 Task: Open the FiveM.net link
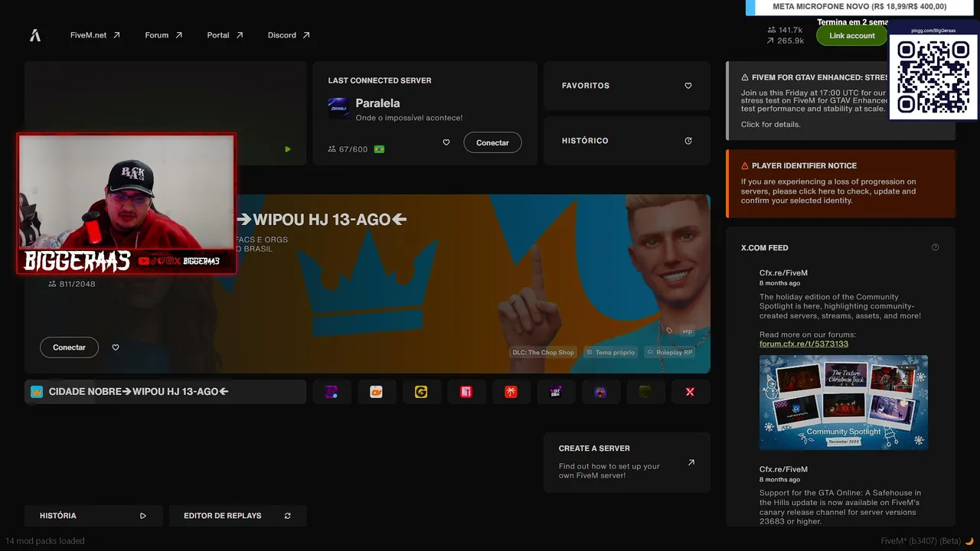coord(95,35)
